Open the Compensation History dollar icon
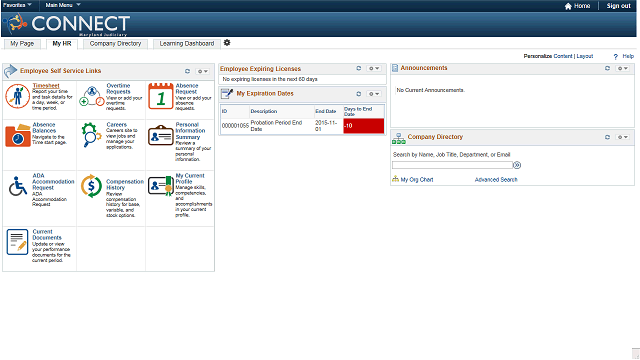Viewport: 640px width, 360px height. (91, 186)
